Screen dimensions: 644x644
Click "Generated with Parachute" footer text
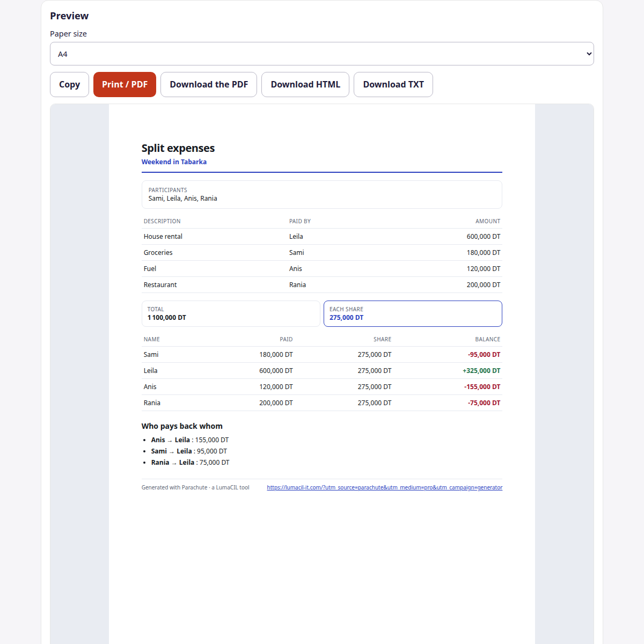195,487
